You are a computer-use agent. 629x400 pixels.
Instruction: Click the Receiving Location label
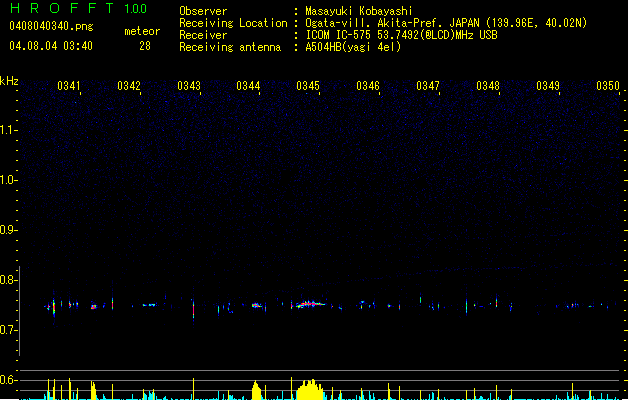[233, 23]
